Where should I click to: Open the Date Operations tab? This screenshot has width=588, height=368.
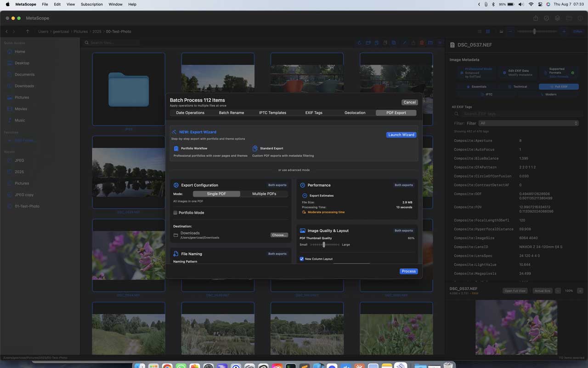point(190,113)
